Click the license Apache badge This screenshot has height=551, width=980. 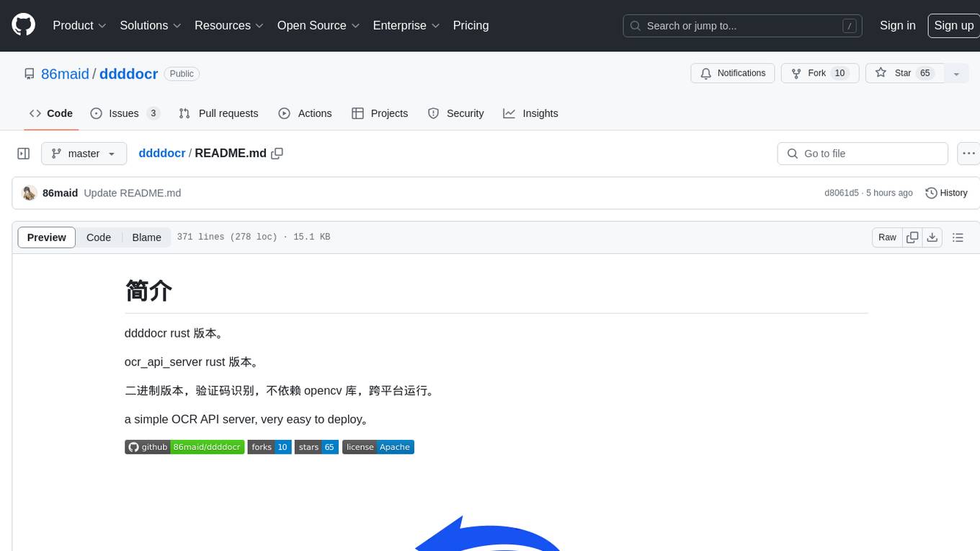[x=378, y=447]
